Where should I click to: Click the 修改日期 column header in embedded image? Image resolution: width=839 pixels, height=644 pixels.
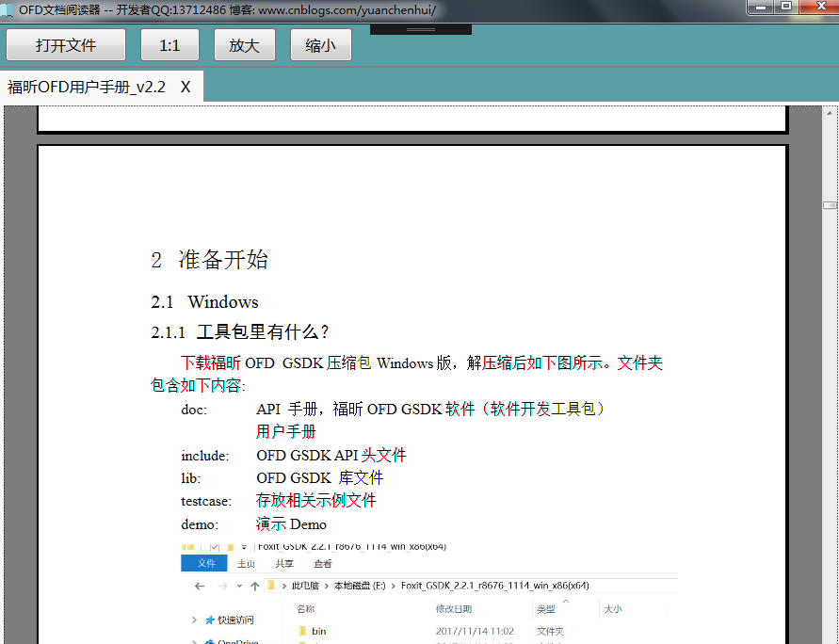(454, 609)
